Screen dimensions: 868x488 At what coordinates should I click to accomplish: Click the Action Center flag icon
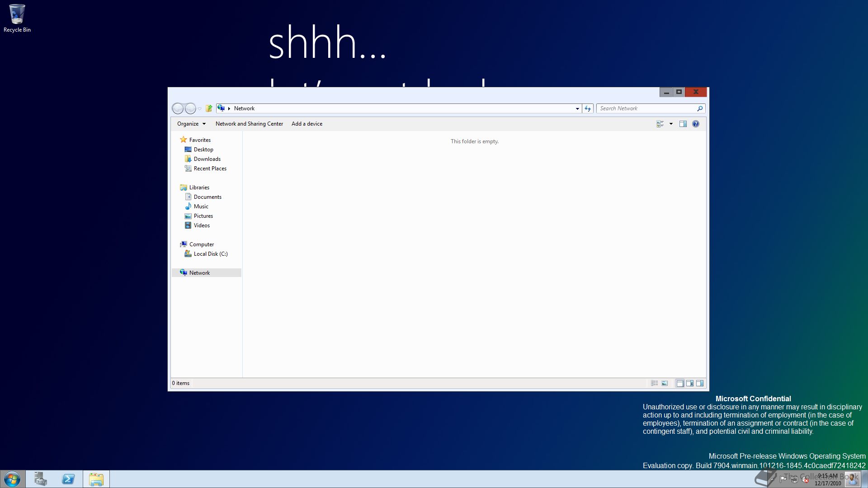pyautogui.click(x=783, y=479)
